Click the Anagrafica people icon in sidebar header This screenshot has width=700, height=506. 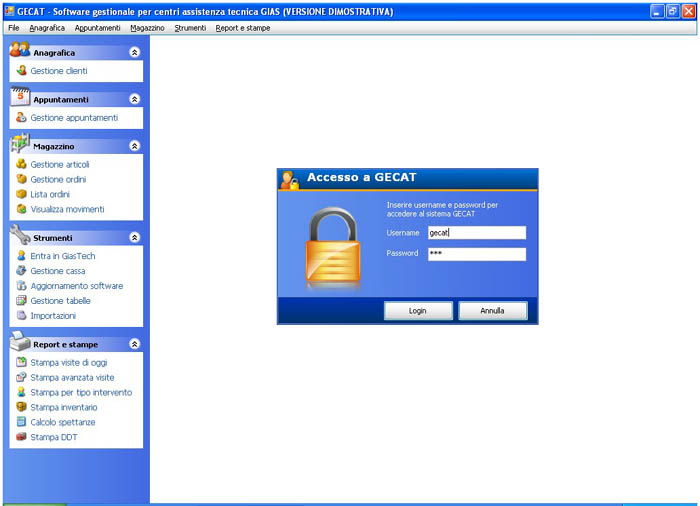(20, 49)
